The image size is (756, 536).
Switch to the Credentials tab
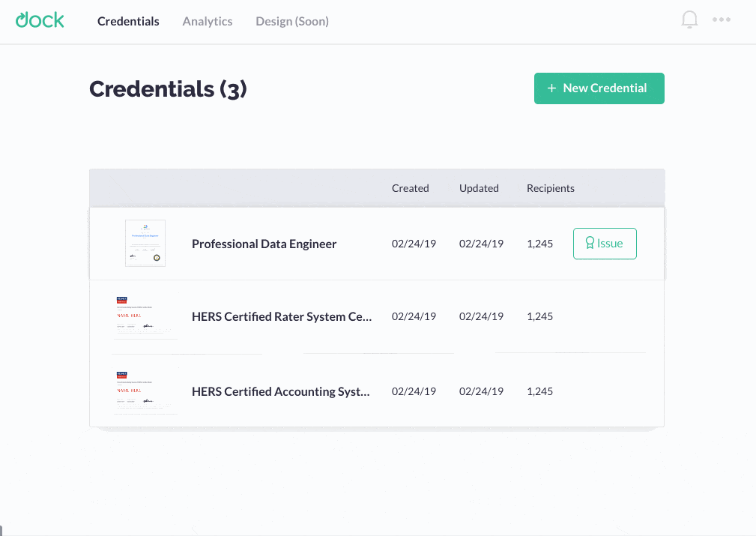[x=128, y=21]
